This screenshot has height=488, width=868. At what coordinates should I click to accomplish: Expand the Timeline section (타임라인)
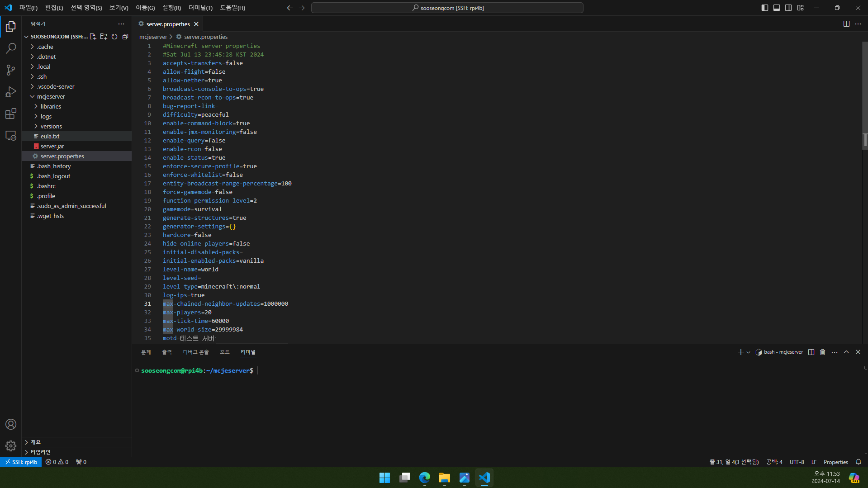point(76,452)
